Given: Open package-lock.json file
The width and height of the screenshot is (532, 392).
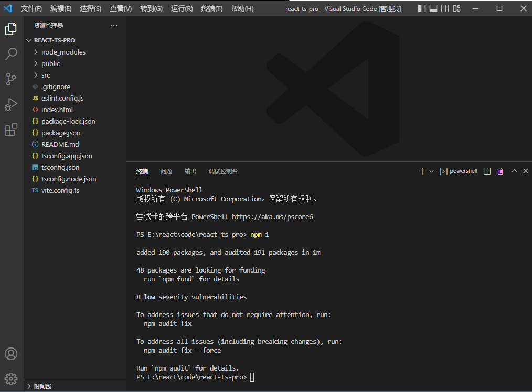Looking at the screenshot, I should click(75, 121).
